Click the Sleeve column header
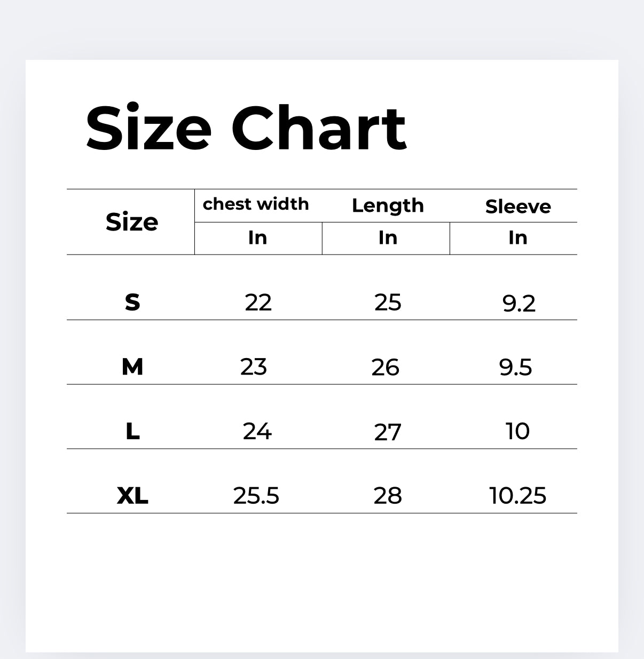 pos(518,207)
